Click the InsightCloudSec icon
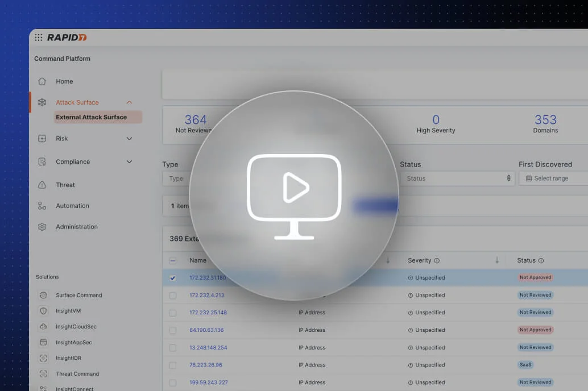Screen dimensions: 588x391 [44, 327]
